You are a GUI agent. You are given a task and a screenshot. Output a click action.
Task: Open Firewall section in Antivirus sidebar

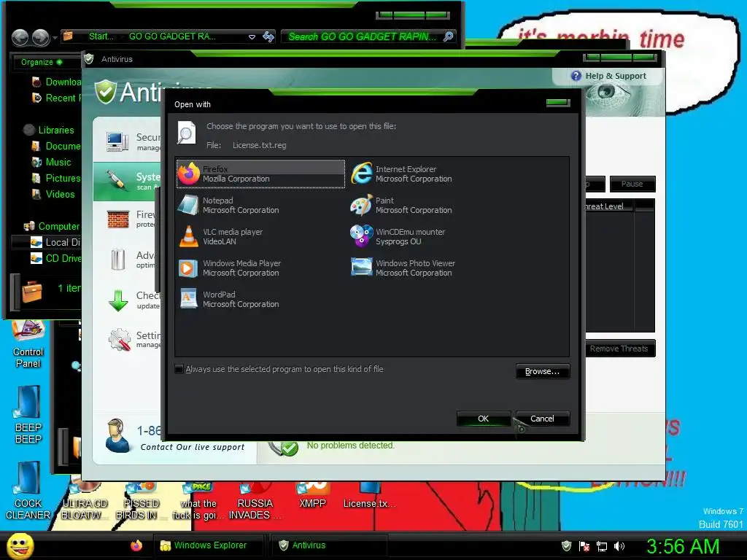[128, 219]
